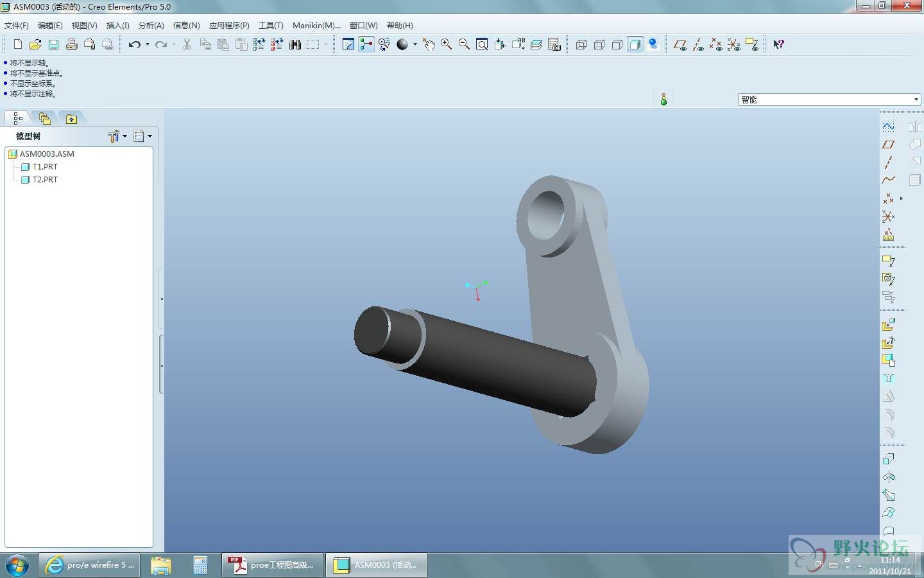The image size is (924, 578).
Task: Open the 工具(T) menu
Action: [x=271, y=26]
